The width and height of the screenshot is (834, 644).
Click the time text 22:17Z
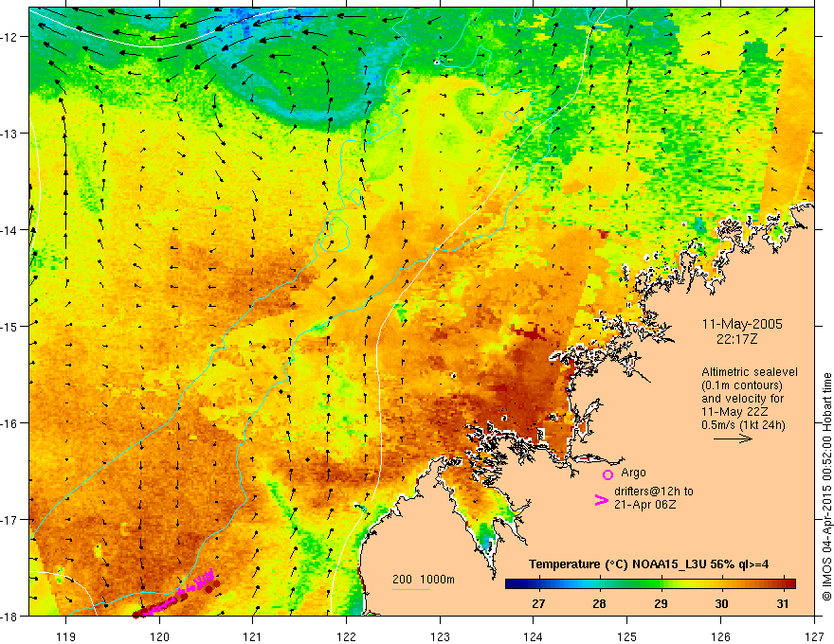tap(736, 338)
